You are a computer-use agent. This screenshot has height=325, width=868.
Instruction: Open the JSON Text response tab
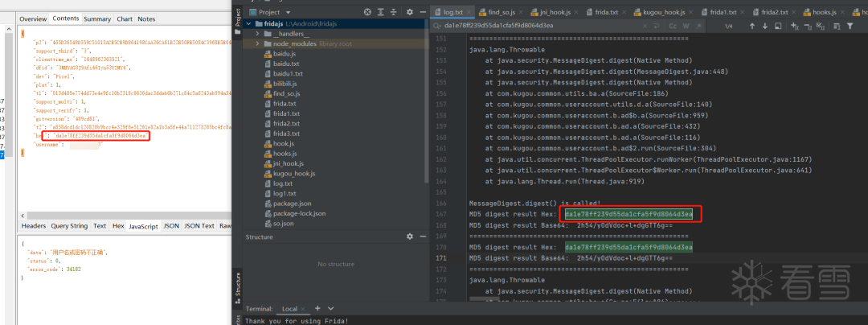[x=199, y=226]
